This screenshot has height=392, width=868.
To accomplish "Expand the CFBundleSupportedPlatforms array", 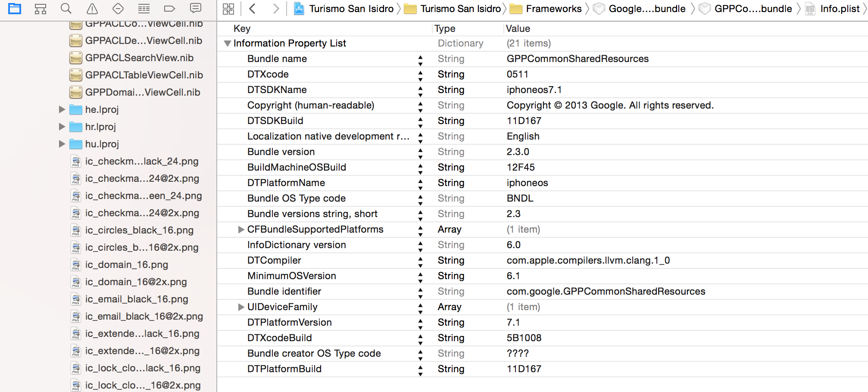I will point(241,230).
